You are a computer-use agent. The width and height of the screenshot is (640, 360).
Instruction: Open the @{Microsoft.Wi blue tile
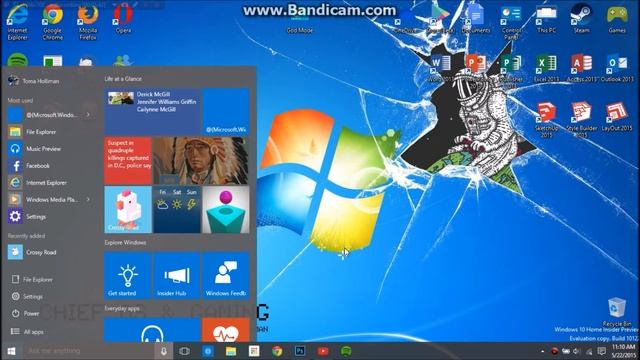226,112
